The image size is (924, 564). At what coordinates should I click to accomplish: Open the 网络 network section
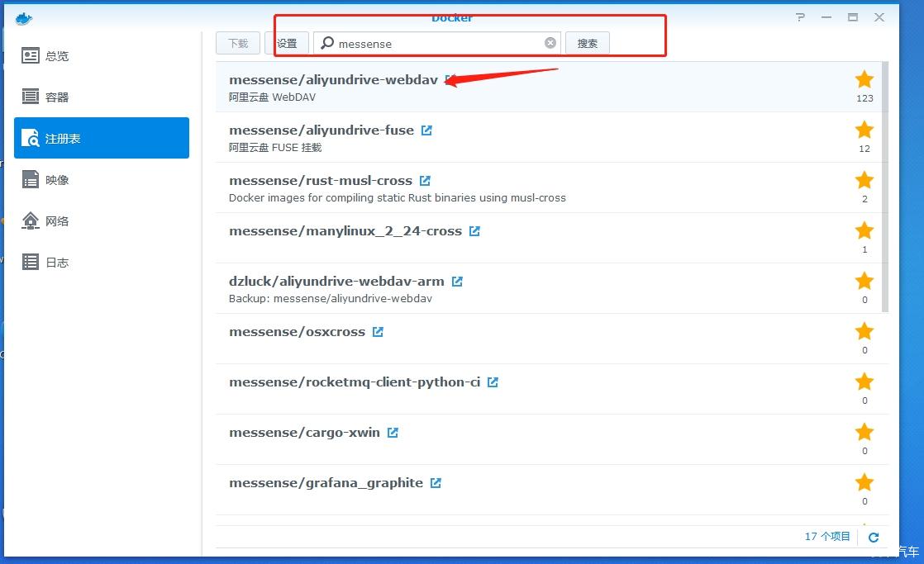(102, 220)
